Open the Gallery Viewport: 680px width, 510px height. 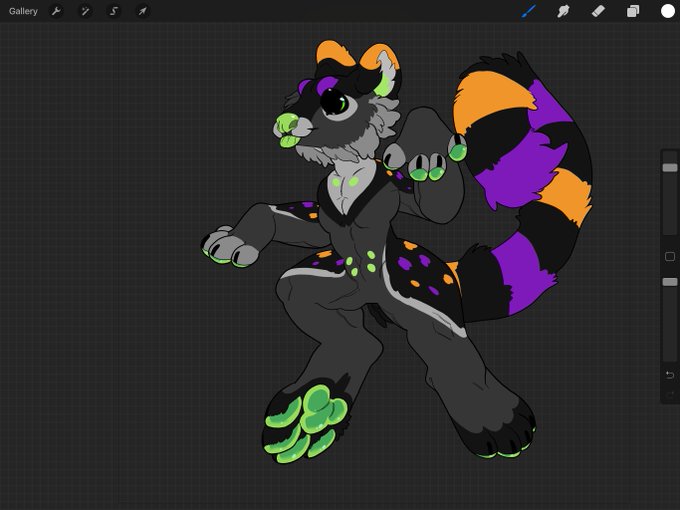point(23,11)
